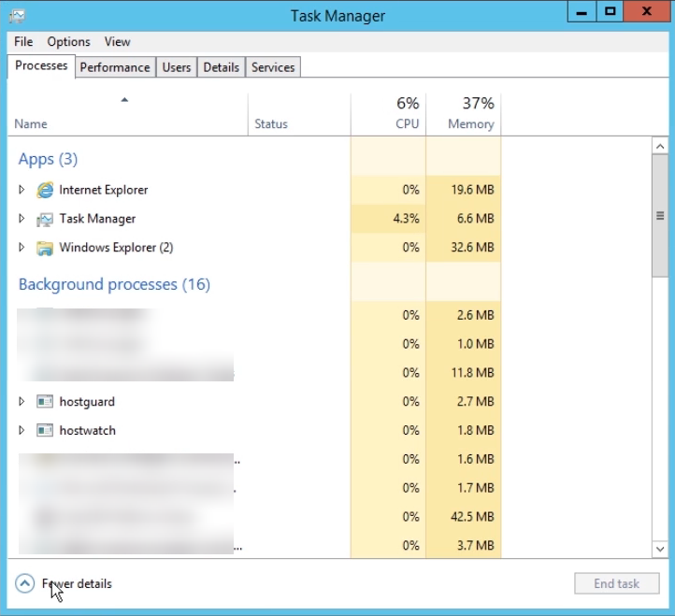The height and width of the screenshot is (616, 675).
Task: Click the 1.8 MB hostwatch memory value
Action: tap(476, 431)
